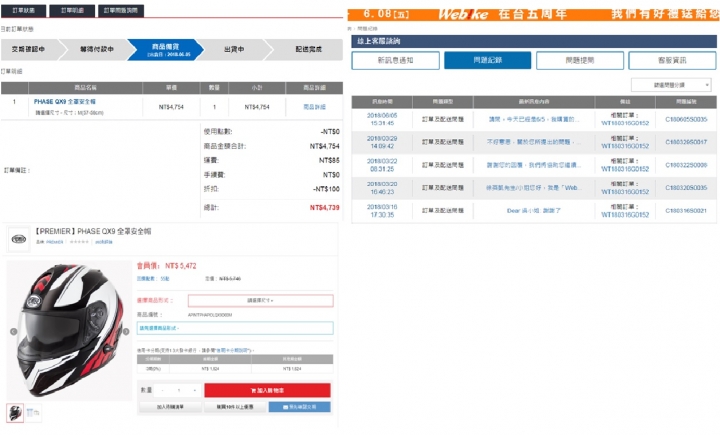
Task: Open the review link beside stars
Action: point(103,242)
